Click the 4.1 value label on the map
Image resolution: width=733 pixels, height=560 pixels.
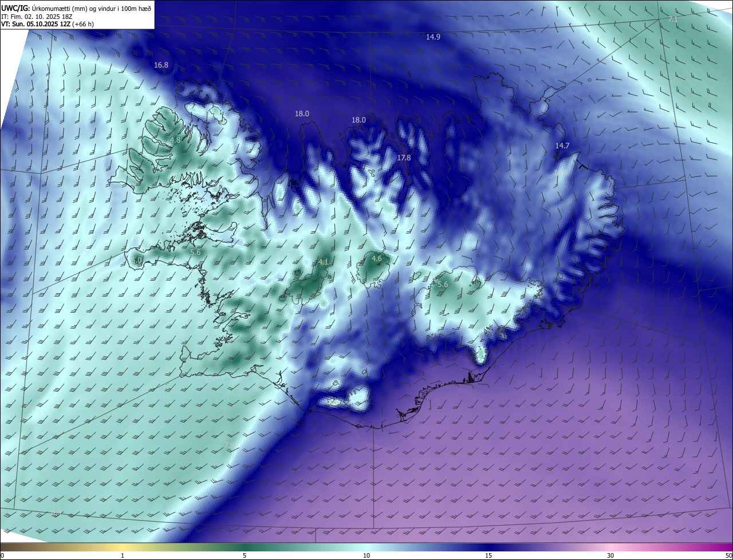coord(324,262)
